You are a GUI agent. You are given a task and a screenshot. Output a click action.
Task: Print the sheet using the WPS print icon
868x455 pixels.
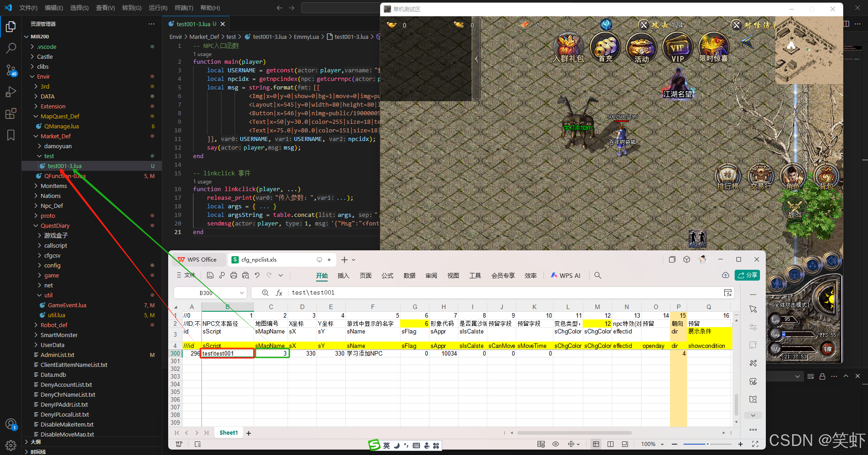[233, 275]
